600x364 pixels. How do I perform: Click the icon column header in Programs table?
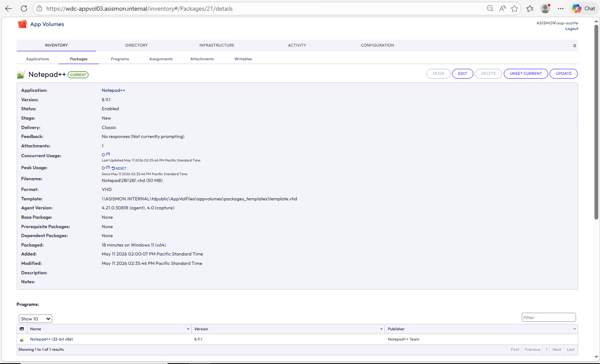22,329
